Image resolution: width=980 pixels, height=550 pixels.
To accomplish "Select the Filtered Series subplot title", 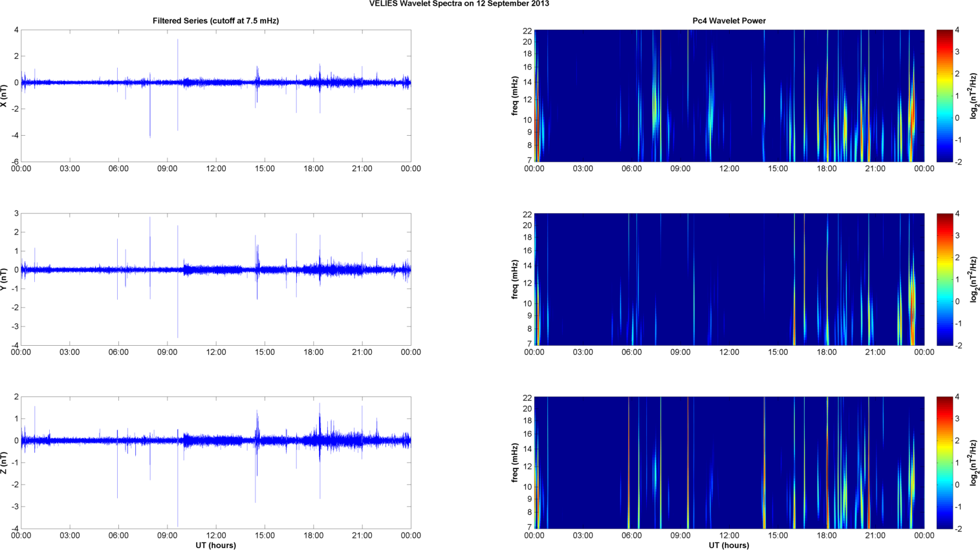I will pos(215,21).
